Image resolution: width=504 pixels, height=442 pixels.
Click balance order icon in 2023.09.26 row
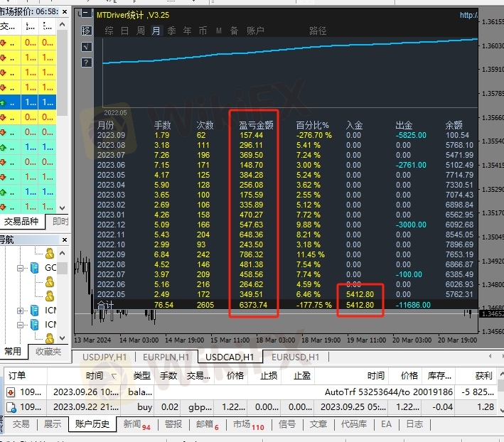coord(11,392)
